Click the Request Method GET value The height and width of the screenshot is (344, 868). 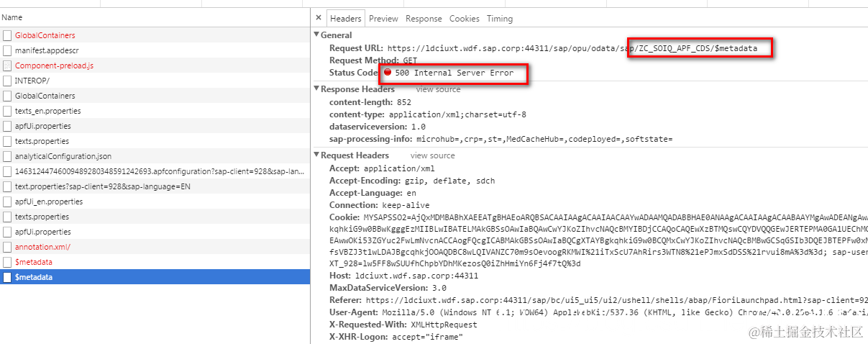coord(410,60)
